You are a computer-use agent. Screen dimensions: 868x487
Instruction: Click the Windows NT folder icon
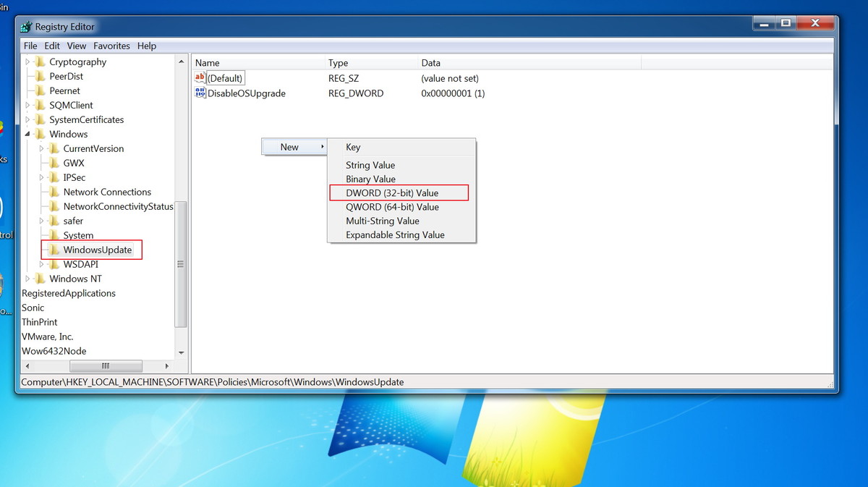(41, 279)
